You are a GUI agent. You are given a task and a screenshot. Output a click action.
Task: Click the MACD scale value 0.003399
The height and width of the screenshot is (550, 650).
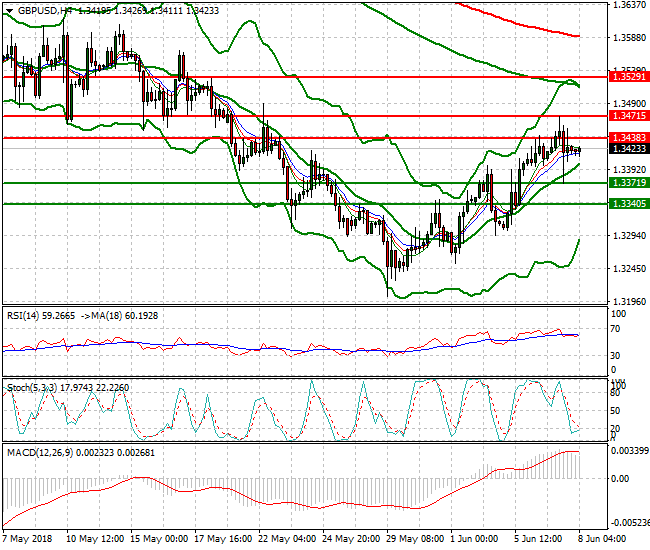tap(630, 451)
